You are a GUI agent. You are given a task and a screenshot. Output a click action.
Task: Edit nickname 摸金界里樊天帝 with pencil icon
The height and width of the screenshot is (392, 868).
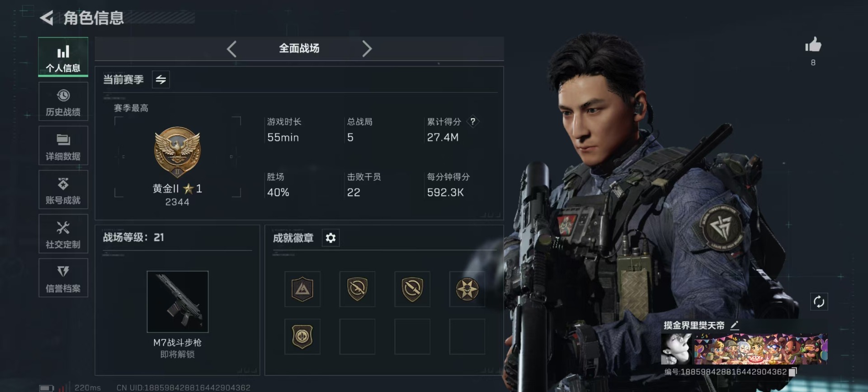click(735, 325)
